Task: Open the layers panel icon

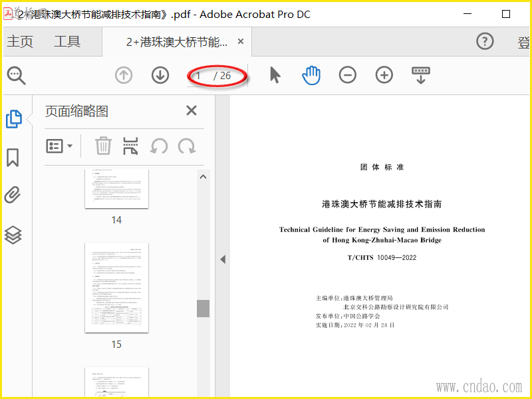Action: coord(13,235)
